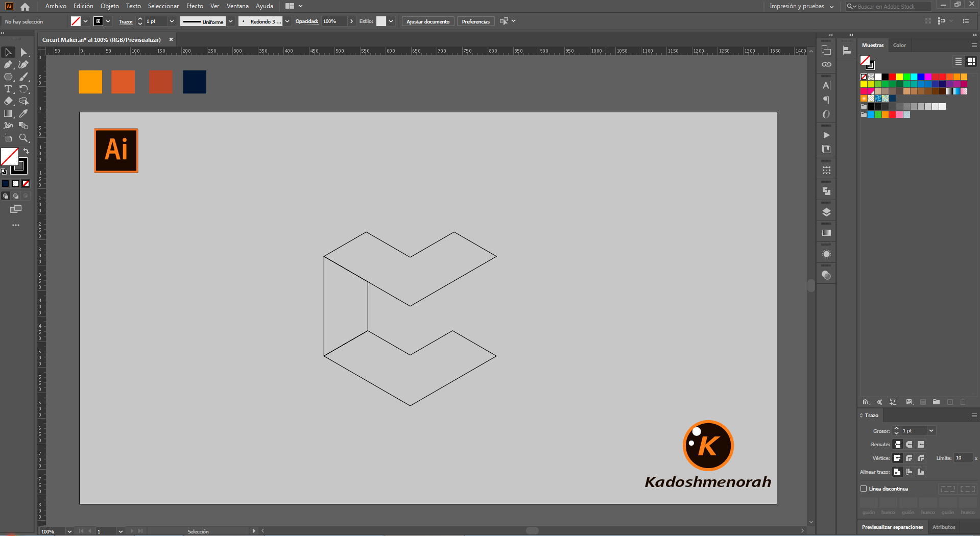The image size is (980, 536).
Task: Open the Archivo menu
Action: (56, 6)
